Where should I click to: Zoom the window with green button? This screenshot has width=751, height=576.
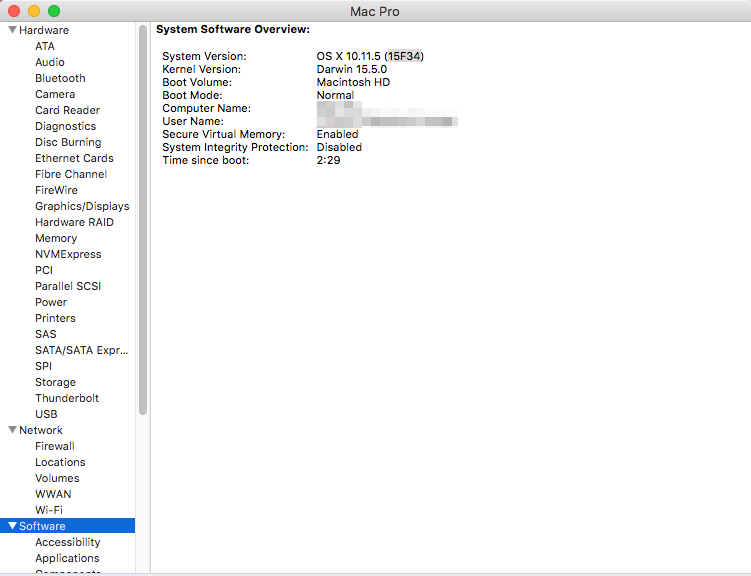point(54,11)
